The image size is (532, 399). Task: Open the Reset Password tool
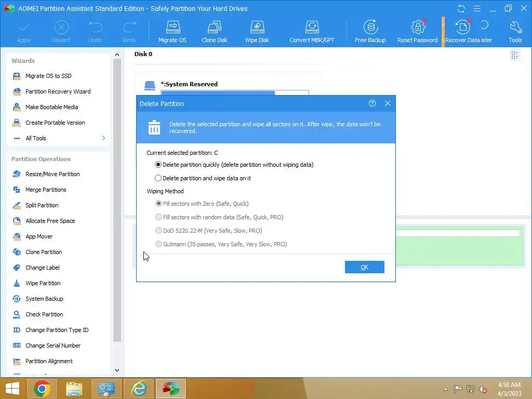418,32
